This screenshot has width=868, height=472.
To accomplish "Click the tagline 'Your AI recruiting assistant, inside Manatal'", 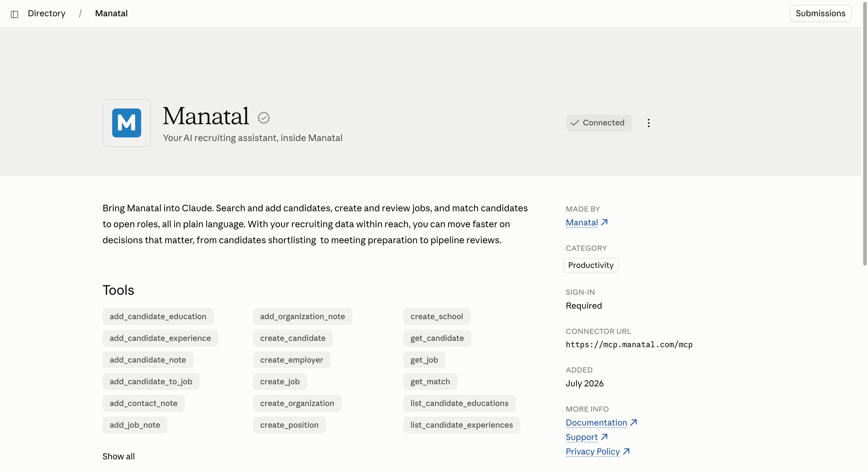I will pyautogui.click(x=253, y=138).
